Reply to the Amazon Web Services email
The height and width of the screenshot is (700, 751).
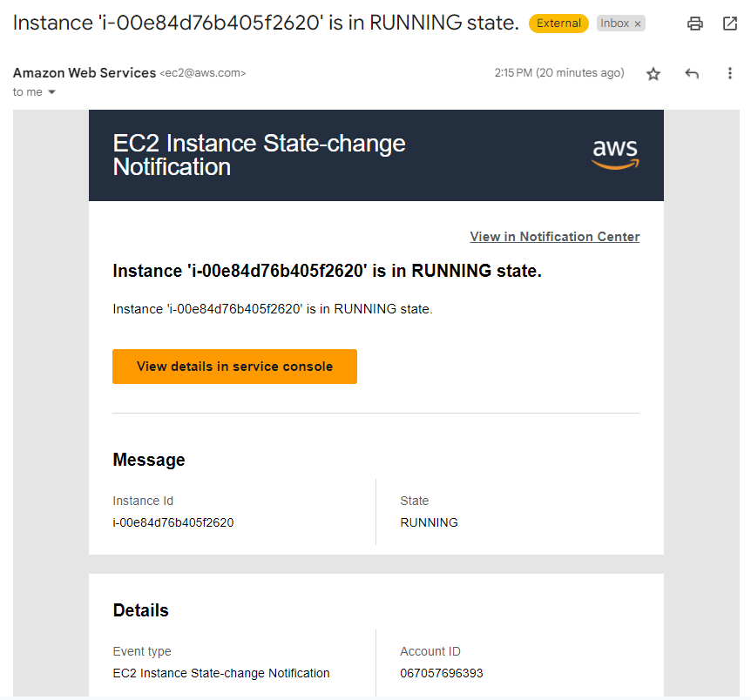point(692,74)
